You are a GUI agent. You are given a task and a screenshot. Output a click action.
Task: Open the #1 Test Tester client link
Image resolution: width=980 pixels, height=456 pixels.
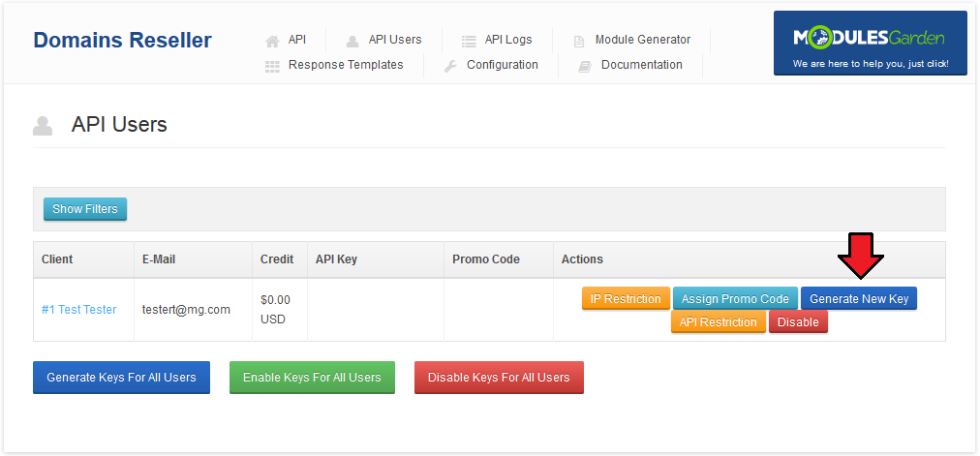tap(78, 310)
